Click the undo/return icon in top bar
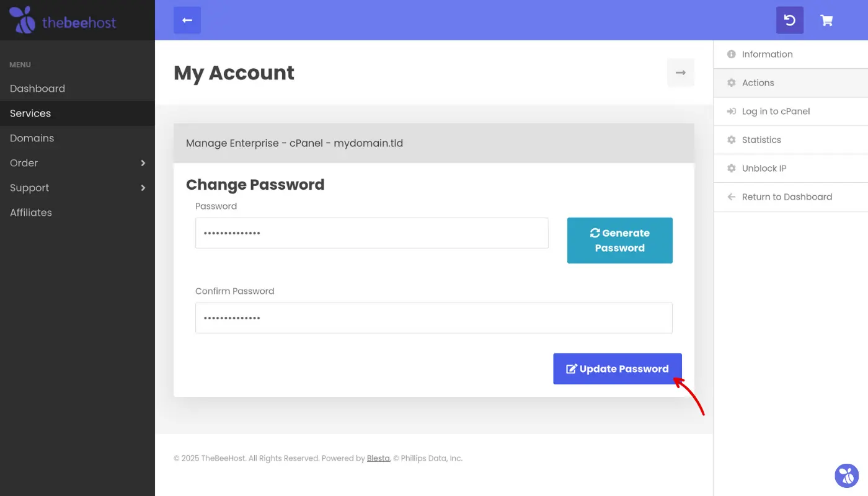The width and height of the screenshot is (868, 496). pyautogui.click(x=789, y=20)
